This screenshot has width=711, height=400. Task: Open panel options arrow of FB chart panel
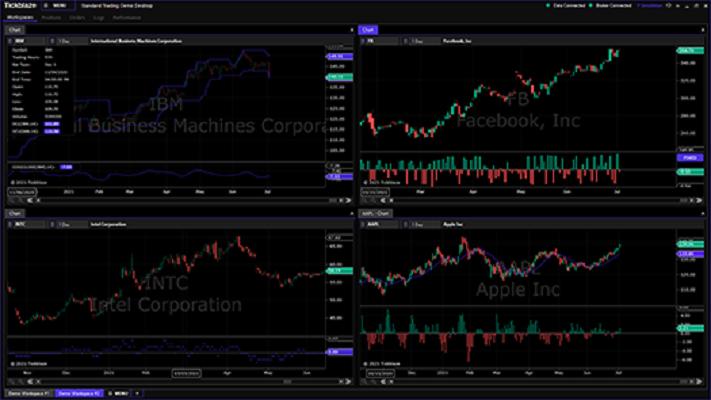(703, 30)
